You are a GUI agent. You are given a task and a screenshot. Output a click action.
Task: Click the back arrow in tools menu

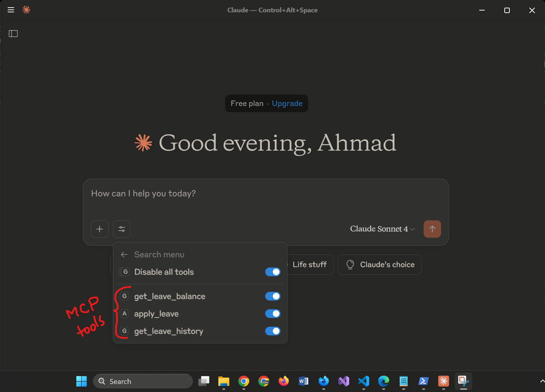click(x=124, y=254)
